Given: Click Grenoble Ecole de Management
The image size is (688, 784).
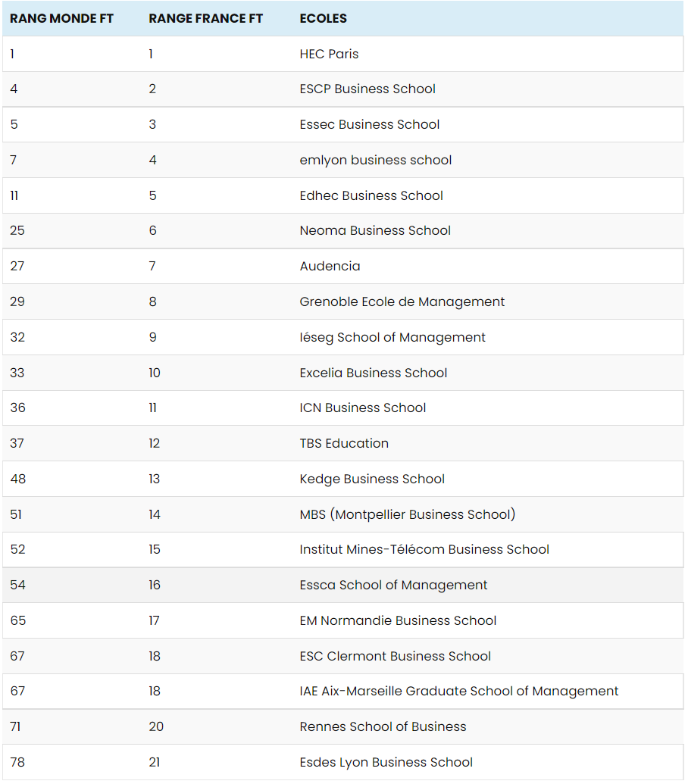Looking at the screenshot, I should coord(402,301).
